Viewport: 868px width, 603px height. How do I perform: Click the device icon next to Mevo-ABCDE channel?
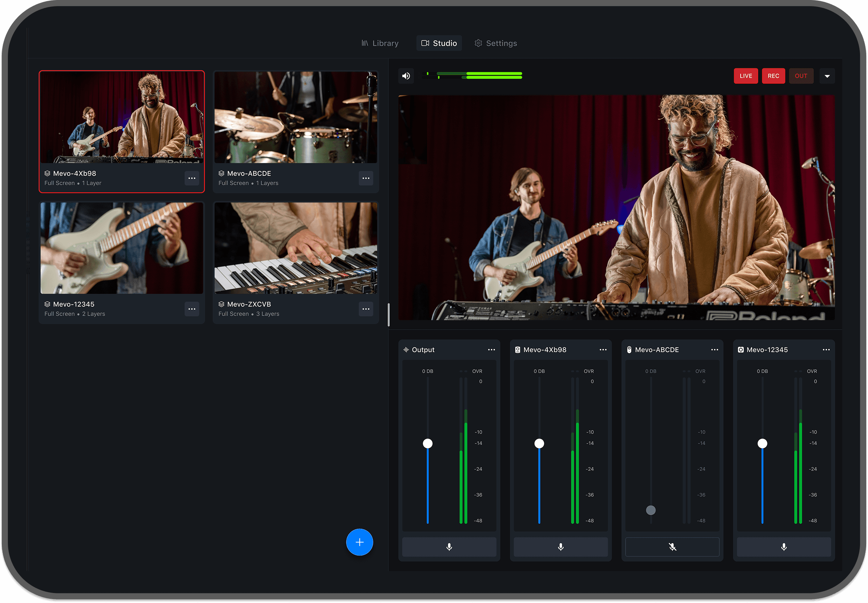pos(629,350)
